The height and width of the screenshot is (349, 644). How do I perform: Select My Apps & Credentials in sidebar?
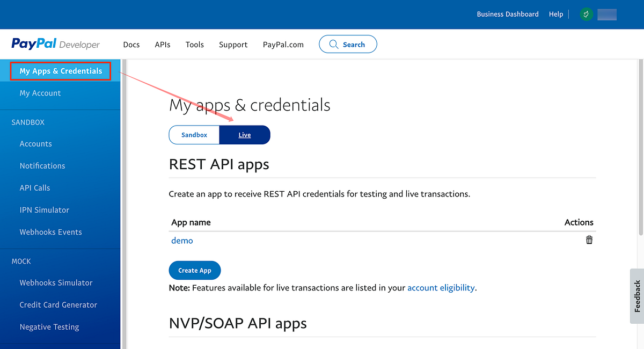click(x=60, y=70)
